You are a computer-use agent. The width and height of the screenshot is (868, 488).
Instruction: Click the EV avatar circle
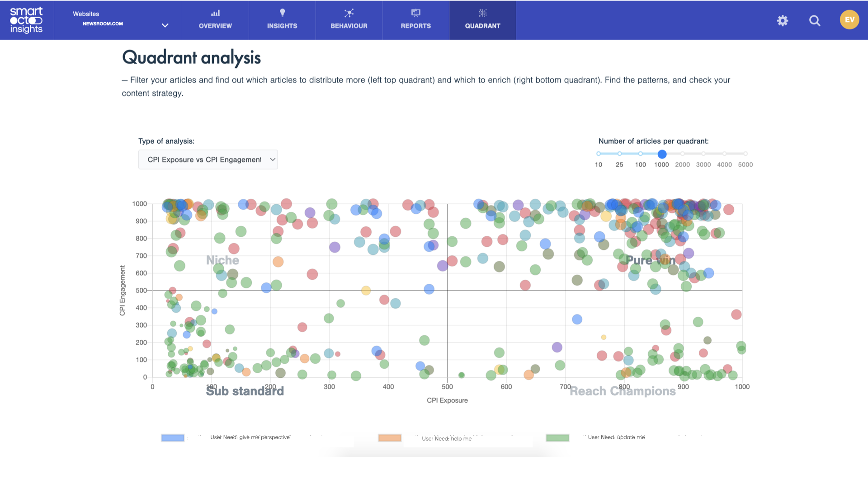coord(849,19)
